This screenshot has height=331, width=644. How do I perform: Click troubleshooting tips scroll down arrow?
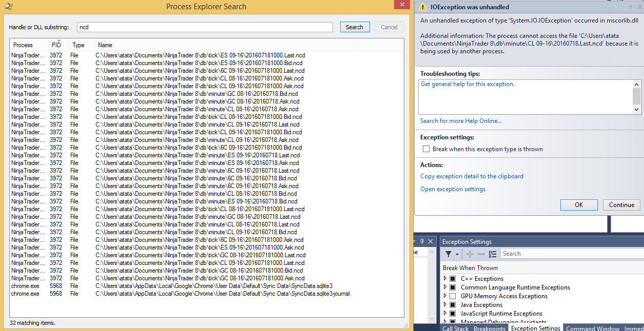[x=637, y=109]
